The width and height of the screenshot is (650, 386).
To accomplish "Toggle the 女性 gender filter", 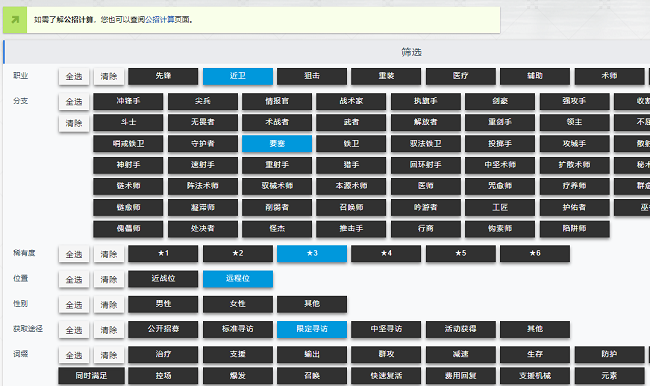I will coord(238,304).
